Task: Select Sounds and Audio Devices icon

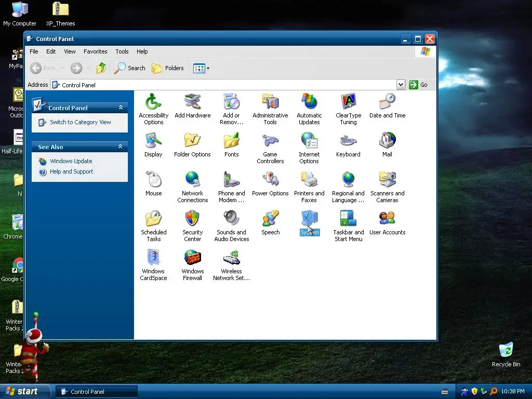Action: point(231,219)
